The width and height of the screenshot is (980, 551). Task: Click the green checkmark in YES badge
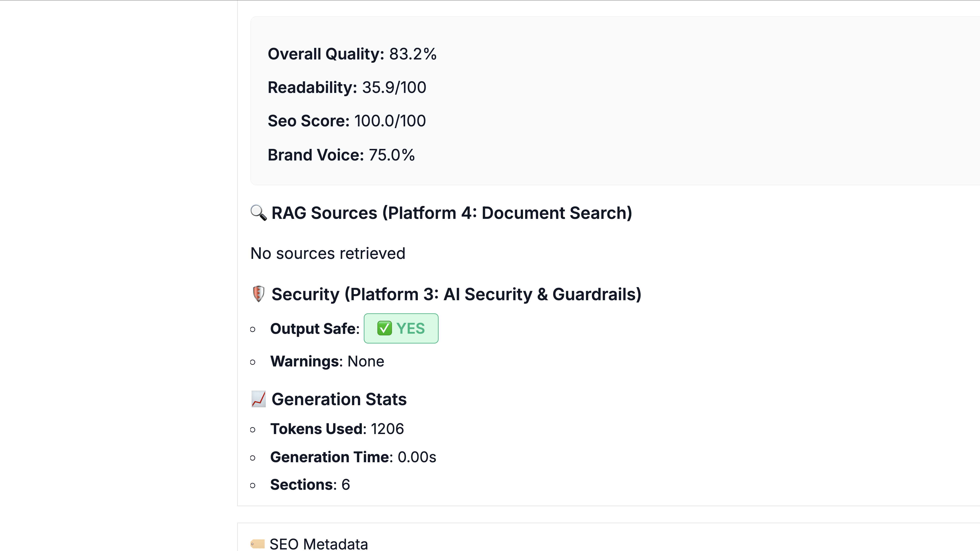(384, 328)
